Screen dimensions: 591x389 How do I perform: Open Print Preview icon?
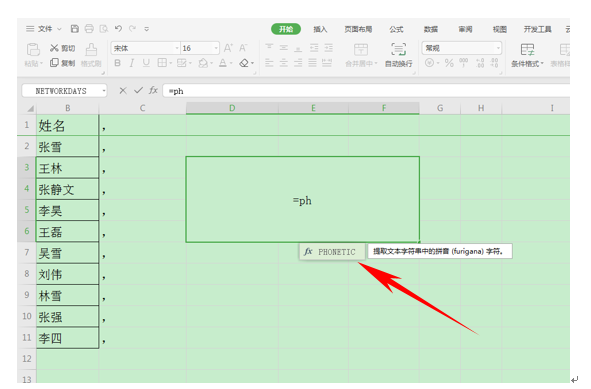pos(104,29)
